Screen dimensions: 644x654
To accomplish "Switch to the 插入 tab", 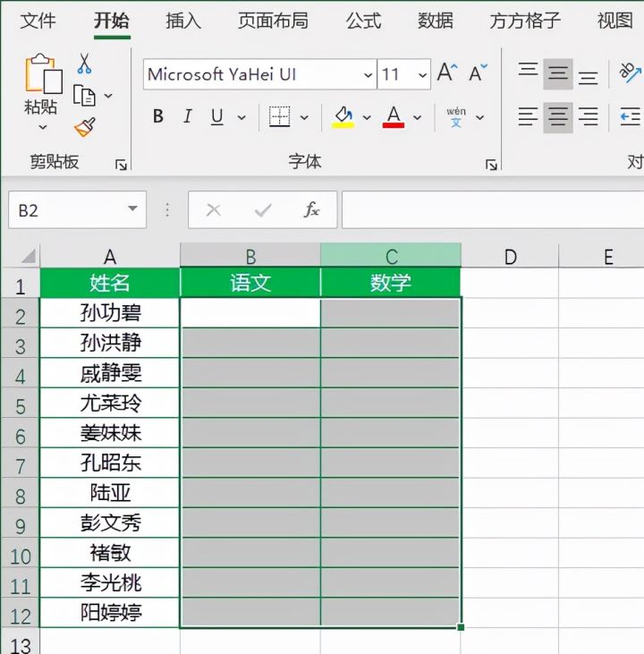I will point(183,21).
